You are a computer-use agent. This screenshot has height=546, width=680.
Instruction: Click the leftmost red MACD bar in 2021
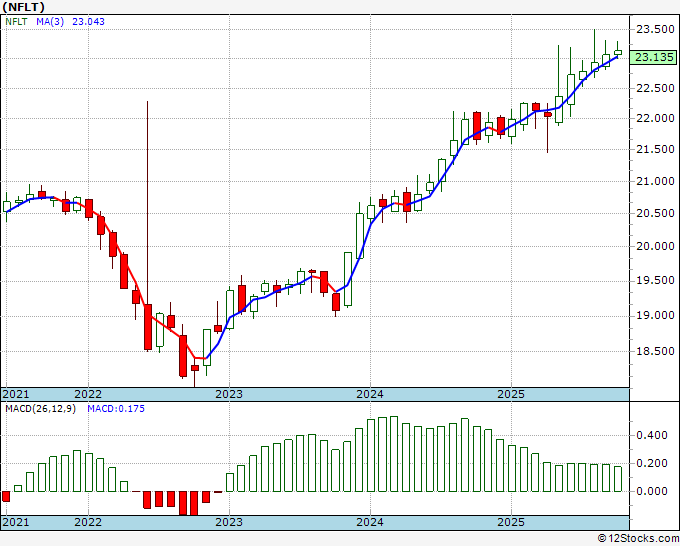click(x=6, y=497)
